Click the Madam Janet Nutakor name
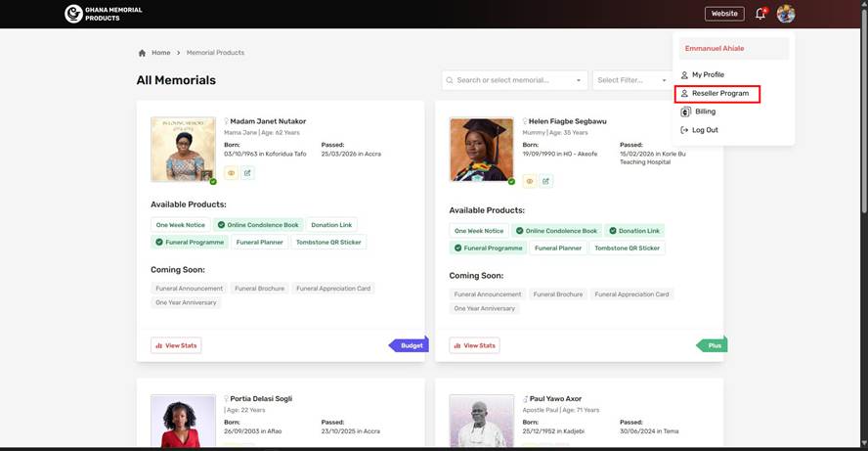This screenshot has height=451, width=868. point(268,121)
